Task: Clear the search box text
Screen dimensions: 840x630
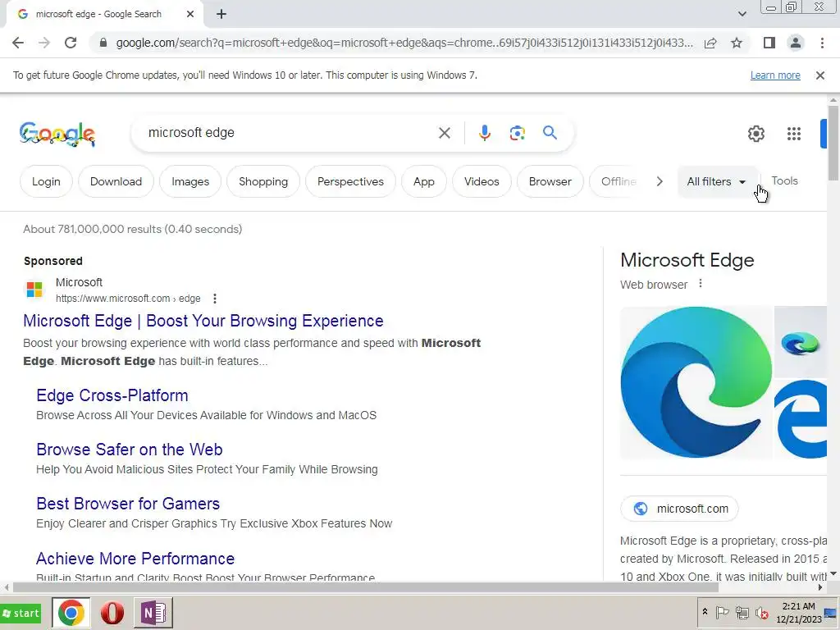Action: 444,133
